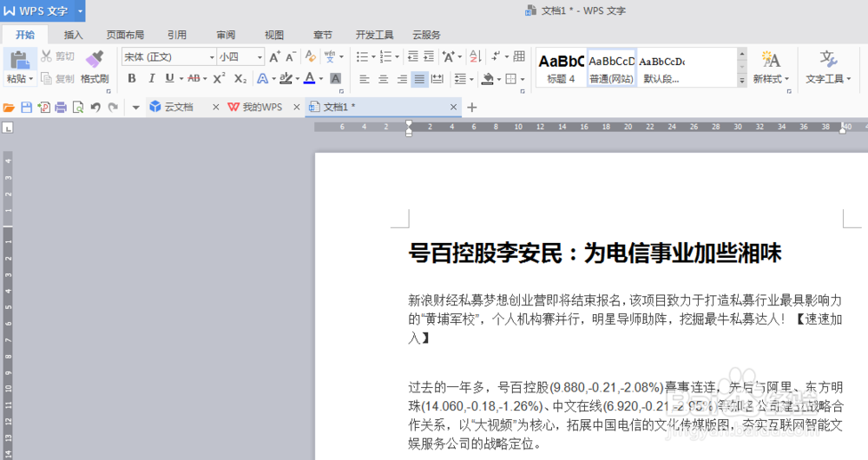Click the redo arrow icon
Image resolution: width=868 pixels, height=460 pixels.
coord(113,108)
